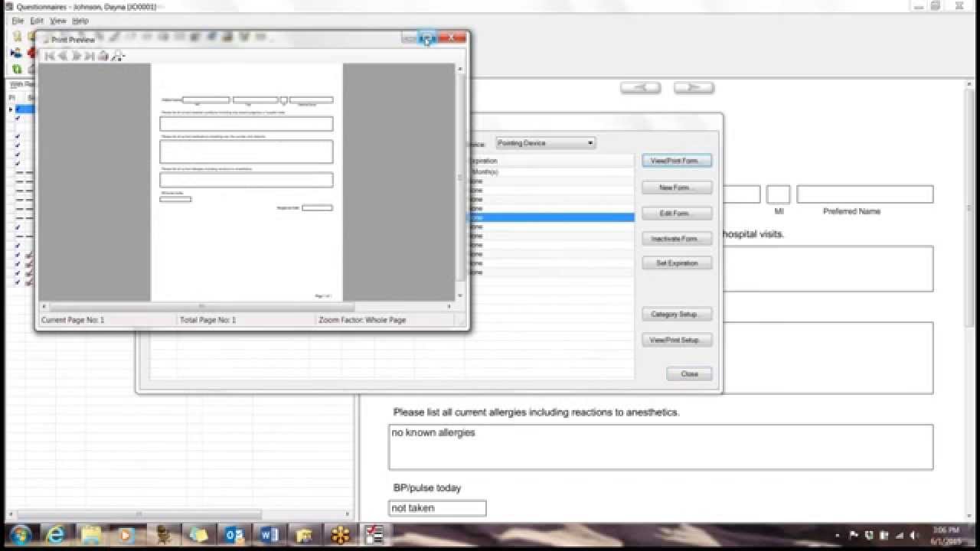
Task: Close the forms dialog with Close button
Action: (x=689, y=374)
